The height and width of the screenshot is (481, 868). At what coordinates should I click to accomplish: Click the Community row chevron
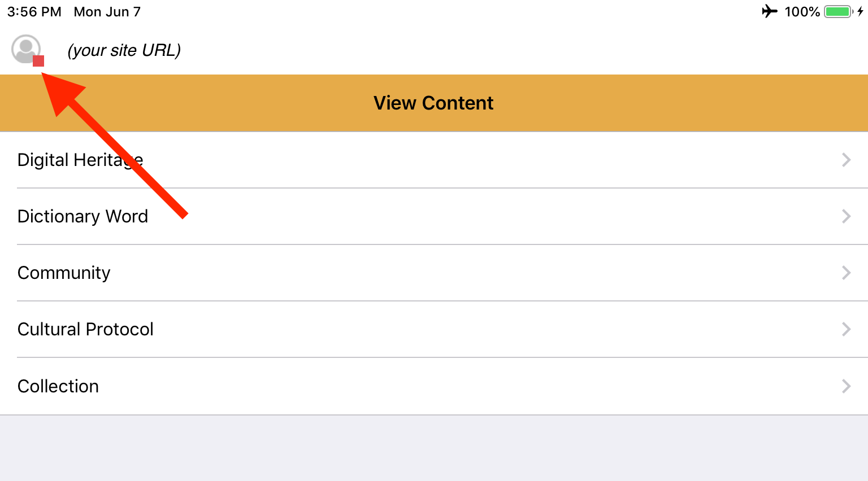pyautogui.click(x=846, y=273)
